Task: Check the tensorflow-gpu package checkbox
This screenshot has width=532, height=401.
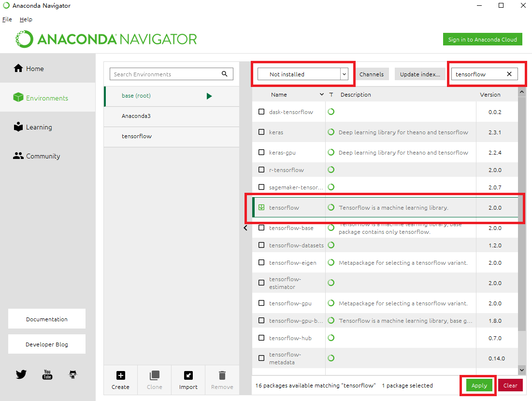Action: tap(261, 303)
